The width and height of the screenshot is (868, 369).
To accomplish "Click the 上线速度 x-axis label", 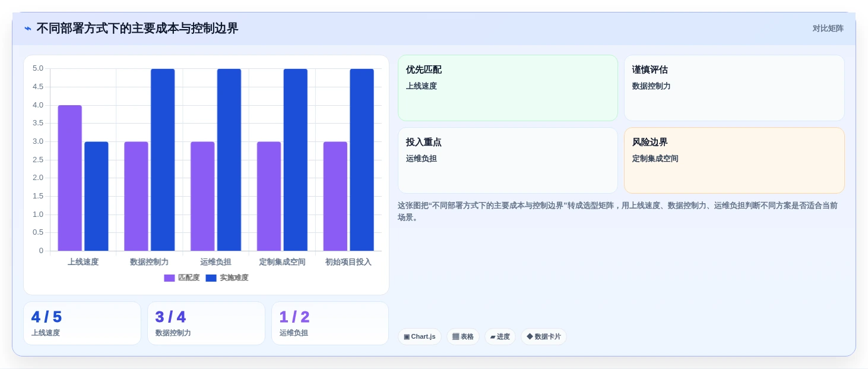I will coord(83,262).
